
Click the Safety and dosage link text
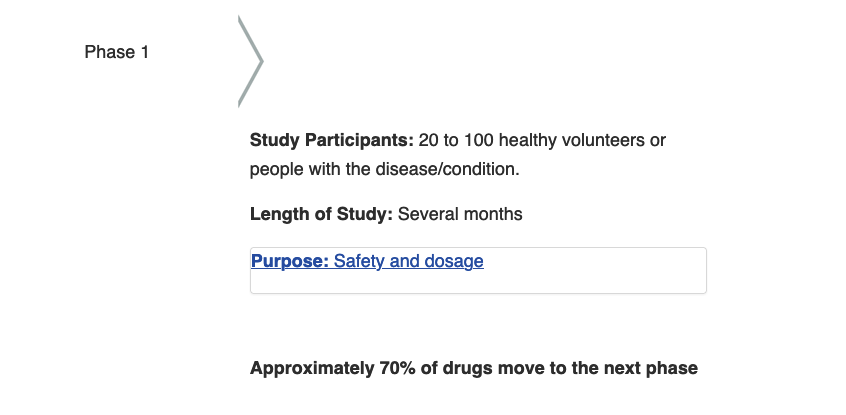(408, 261)
